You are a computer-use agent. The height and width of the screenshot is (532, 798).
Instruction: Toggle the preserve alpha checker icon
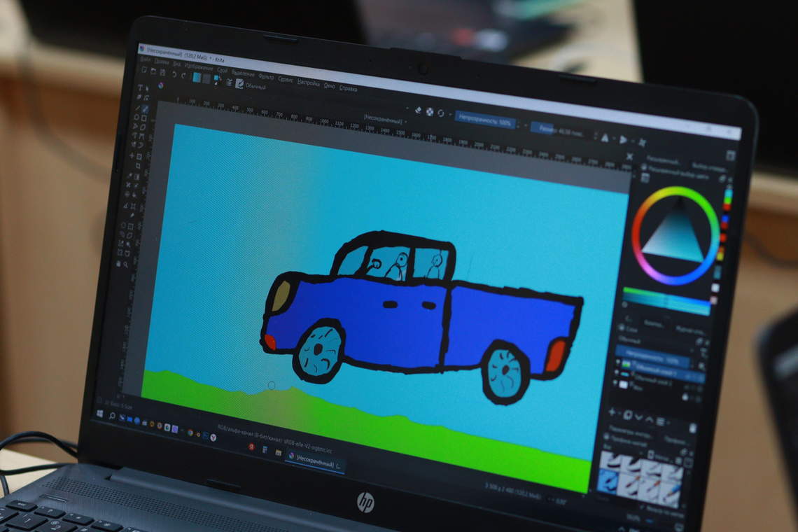coord(430,112)
